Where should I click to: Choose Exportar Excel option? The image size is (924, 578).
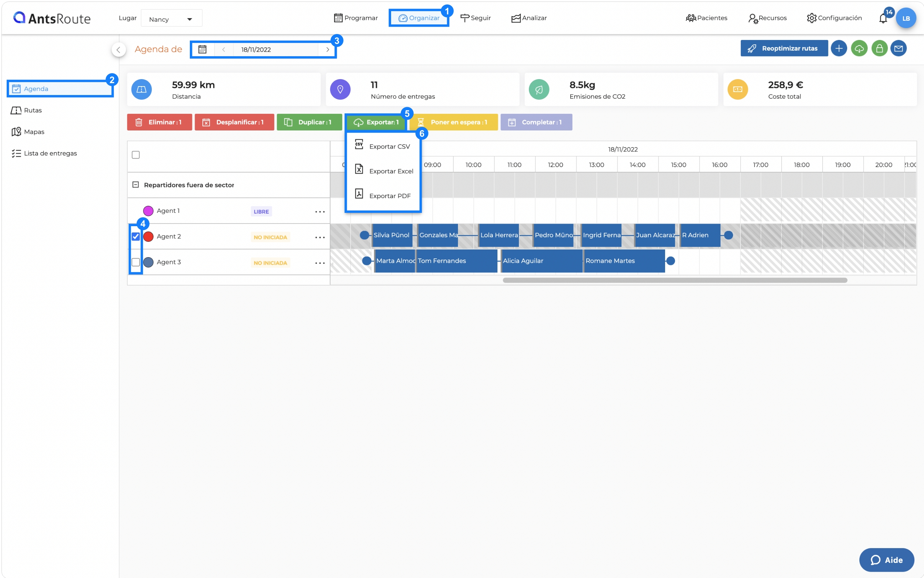383,170
